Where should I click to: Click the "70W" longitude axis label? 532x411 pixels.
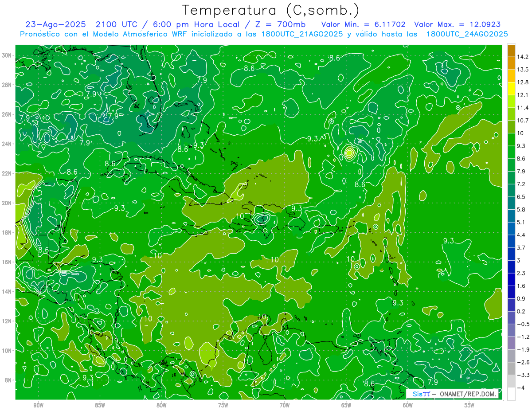285,405
